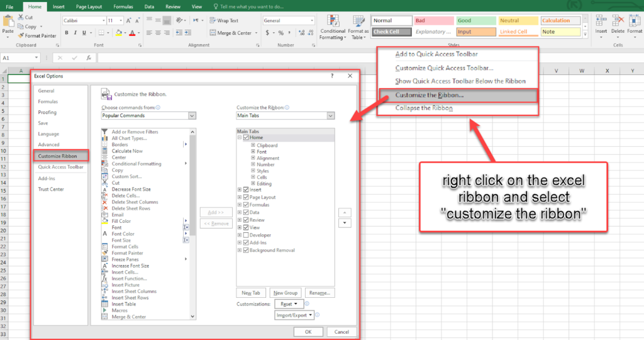Expand the Alignment group in tree
The image size is (644, 340).
(x=253, y=158)
